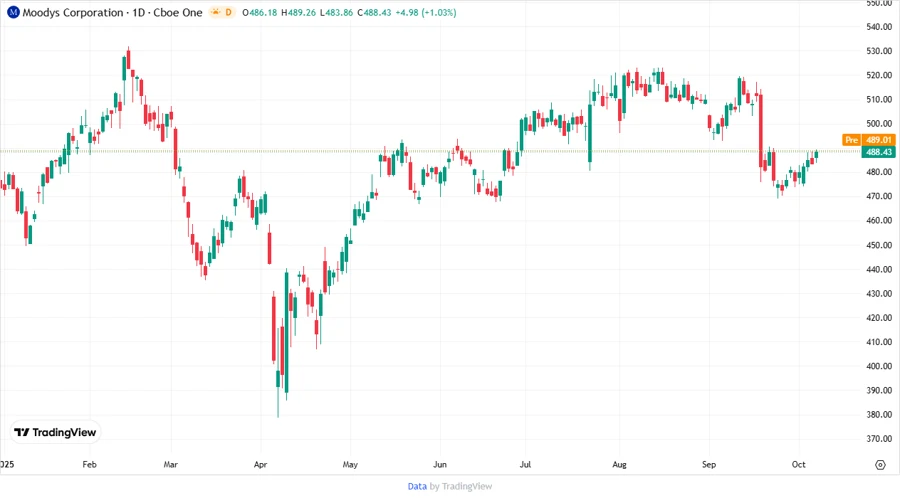The width and height of the screenshot is (900, 498).
Task: Click the Oct label on time axis
Action: [798, 465]
